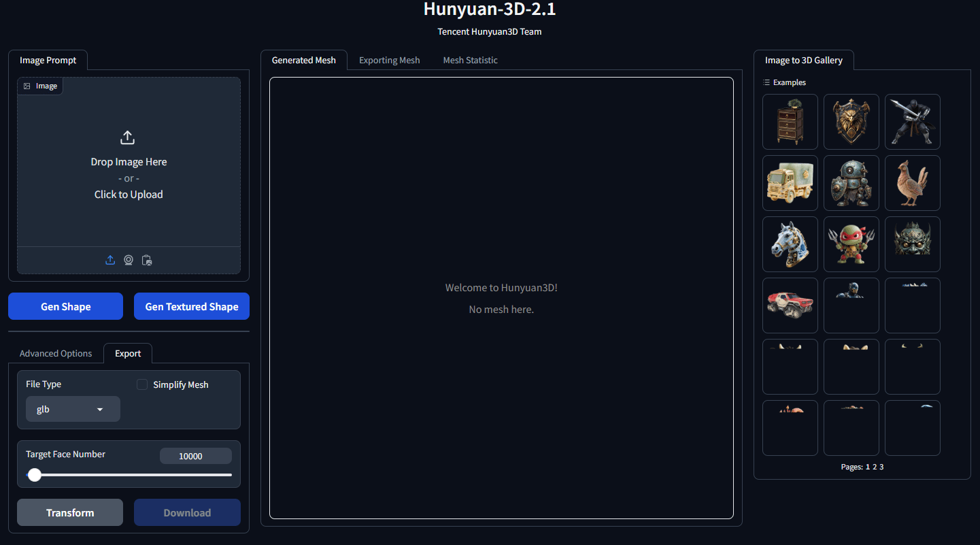
Task: Select the upload file source icon
Action: pyautogui.click(x=110, y=260)
